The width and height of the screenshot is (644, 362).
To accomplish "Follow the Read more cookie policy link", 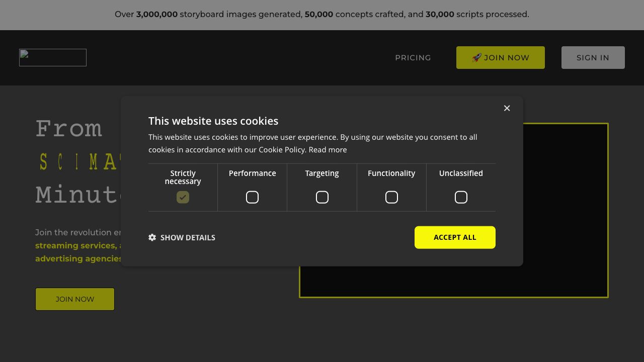I will (328, 150).
